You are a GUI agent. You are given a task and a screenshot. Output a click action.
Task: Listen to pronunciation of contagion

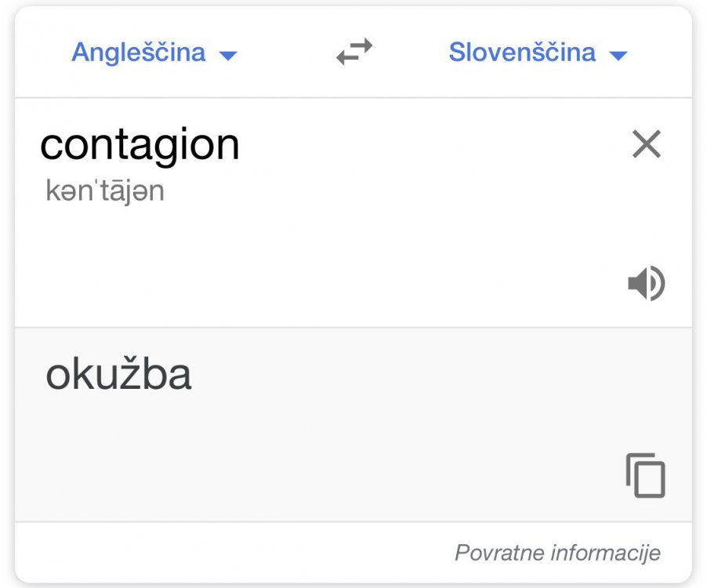[x=646, y=283]
